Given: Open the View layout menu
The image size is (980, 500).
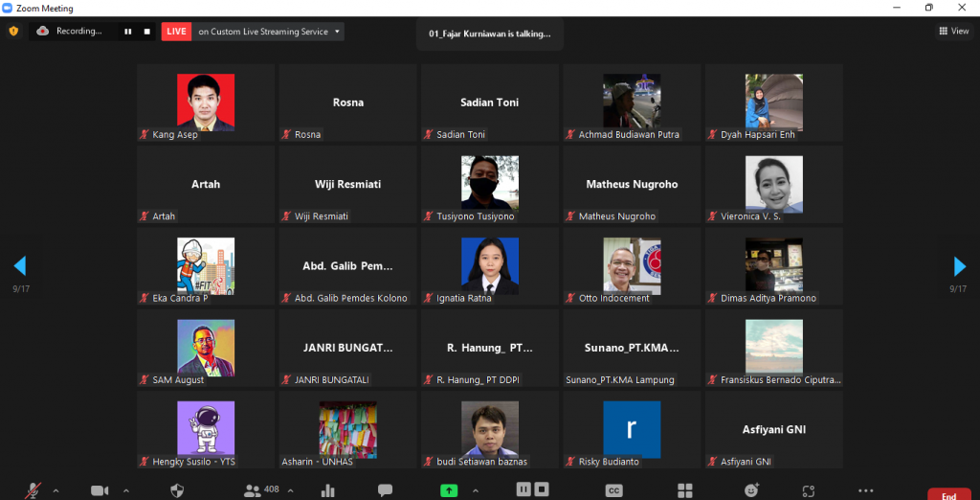Looking at the screenshot, I should pos(953,31).
